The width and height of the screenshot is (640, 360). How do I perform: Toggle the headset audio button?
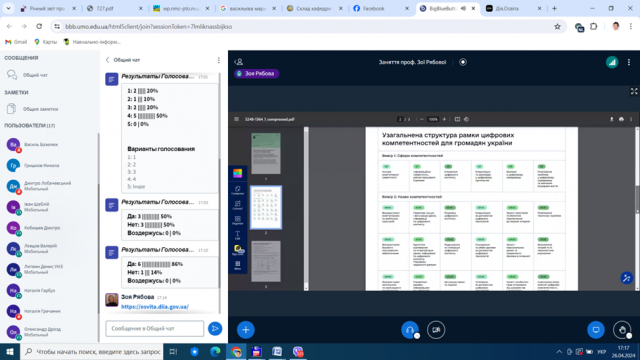point(410,330)
